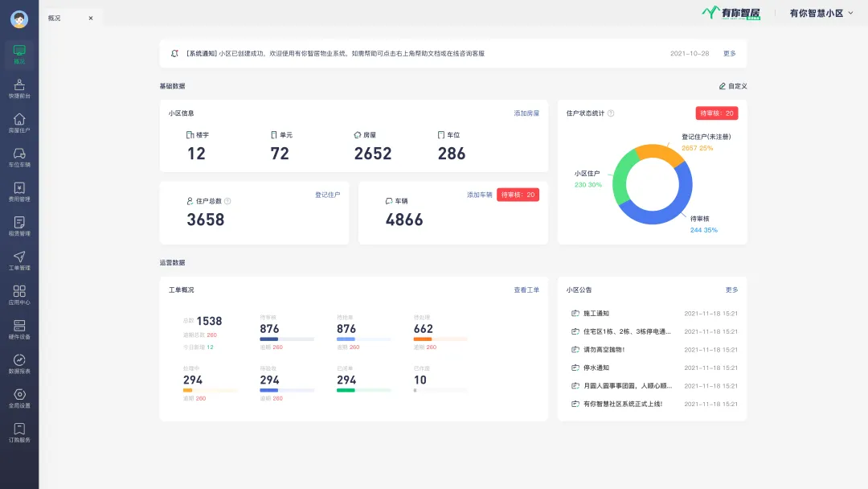Viewport: 868px width, 489px height.
Task: Go to 房屋住户 sidebar section
Action: pyautogui.click(x=19, y=123)
